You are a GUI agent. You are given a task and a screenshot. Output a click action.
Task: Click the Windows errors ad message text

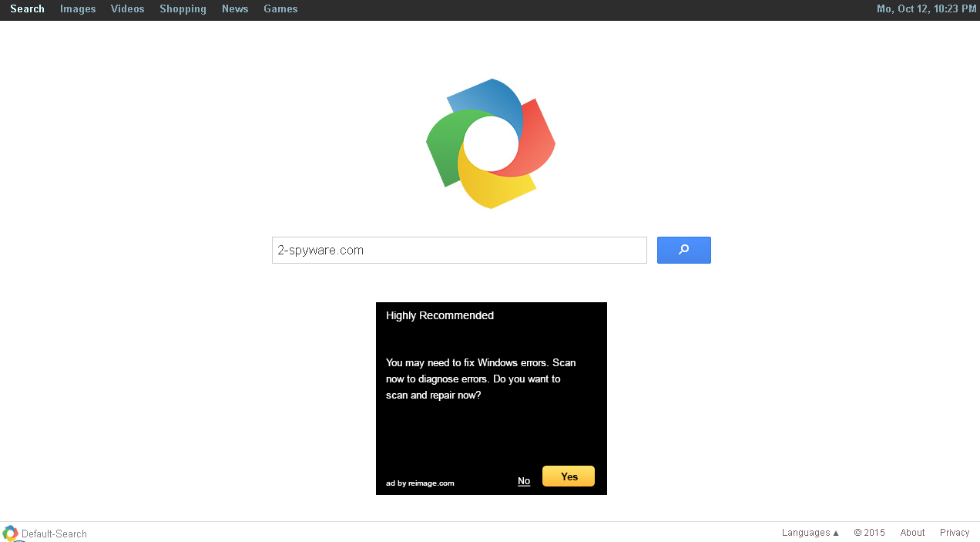(481, 379)
